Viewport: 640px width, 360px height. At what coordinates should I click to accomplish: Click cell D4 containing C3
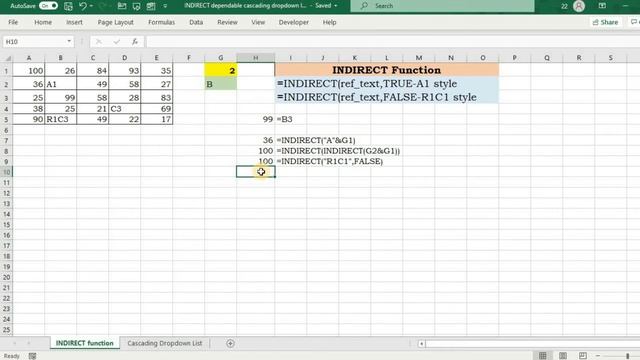124,109
